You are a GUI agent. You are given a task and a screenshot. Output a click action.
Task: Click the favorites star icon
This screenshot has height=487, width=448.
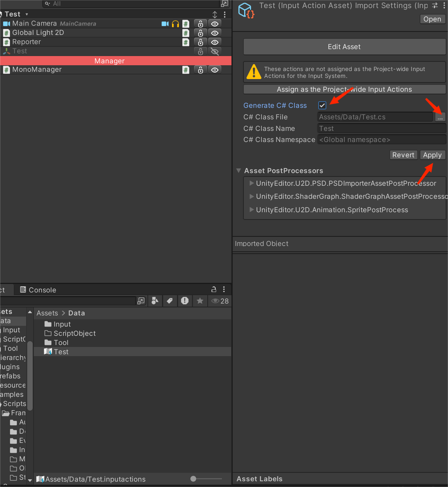pyautogui.click(x=200, y=301)
